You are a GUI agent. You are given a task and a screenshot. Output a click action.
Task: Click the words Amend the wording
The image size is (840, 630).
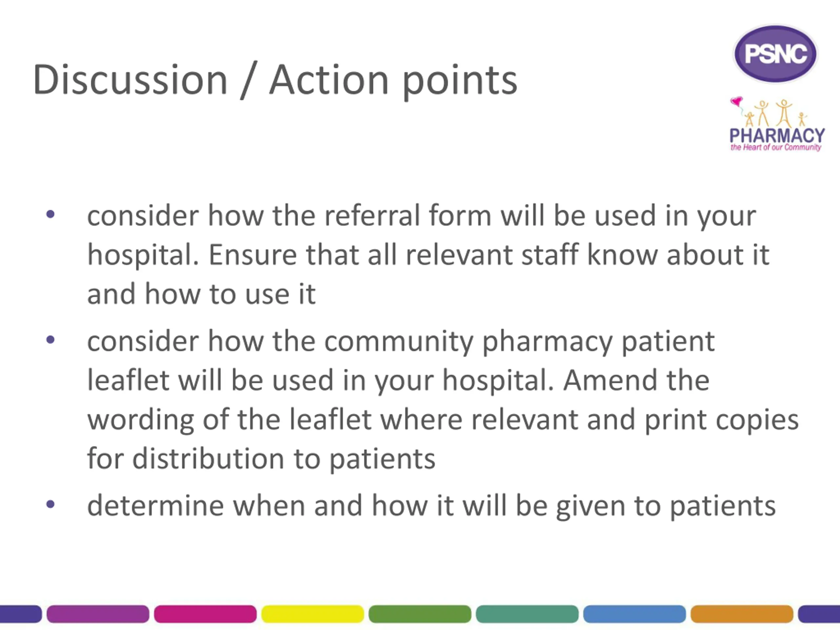(x=637, y=380)
